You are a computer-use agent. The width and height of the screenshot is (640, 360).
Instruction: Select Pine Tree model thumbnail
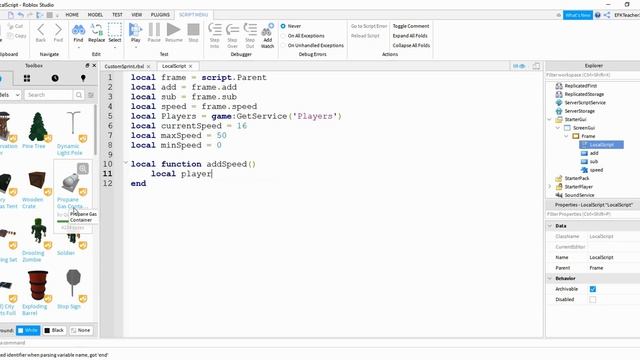pos(38,127)
